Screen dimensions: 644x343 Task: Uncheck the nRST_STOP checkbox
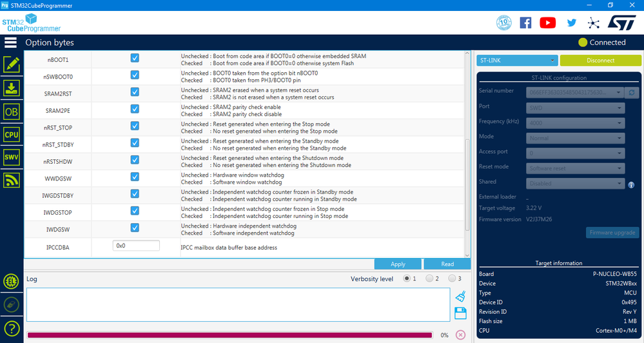click(135, 126)
